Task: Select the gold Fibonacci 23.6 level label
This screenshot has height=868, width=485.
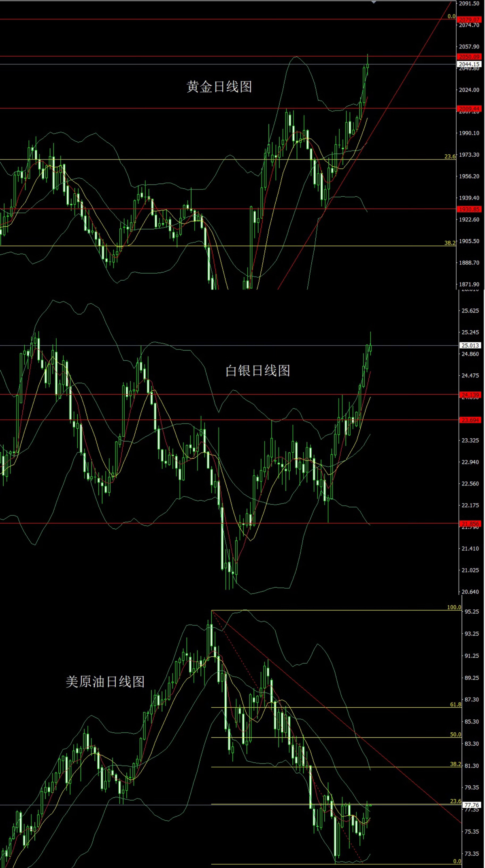Action: (450, 156)
